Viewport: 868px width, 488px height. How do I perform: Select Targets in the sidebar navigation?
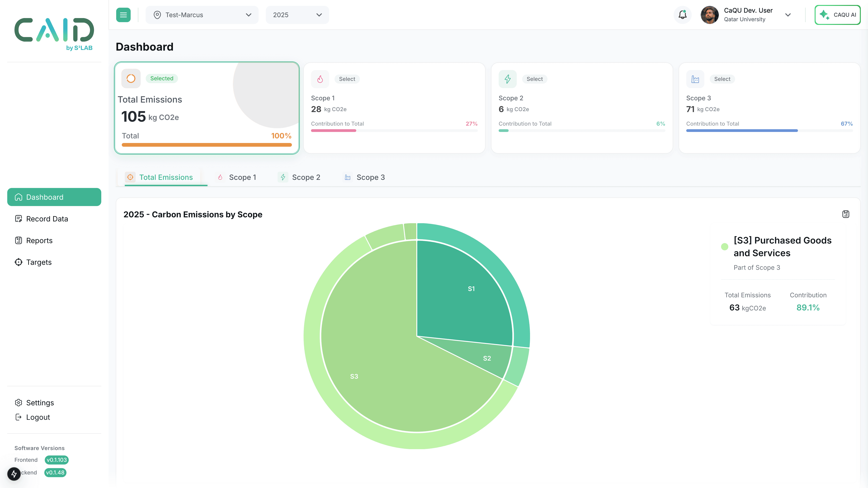click(x=39, y=262)
